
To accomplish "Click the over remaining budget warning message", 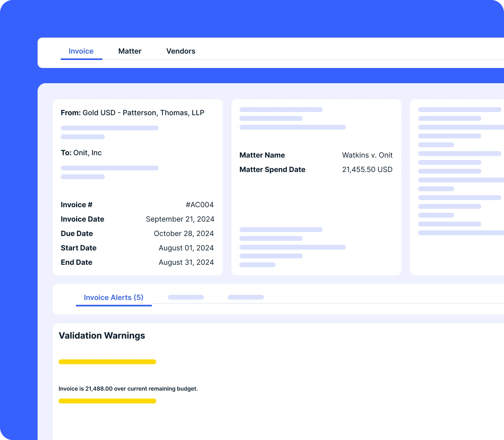I will [128, 389].
